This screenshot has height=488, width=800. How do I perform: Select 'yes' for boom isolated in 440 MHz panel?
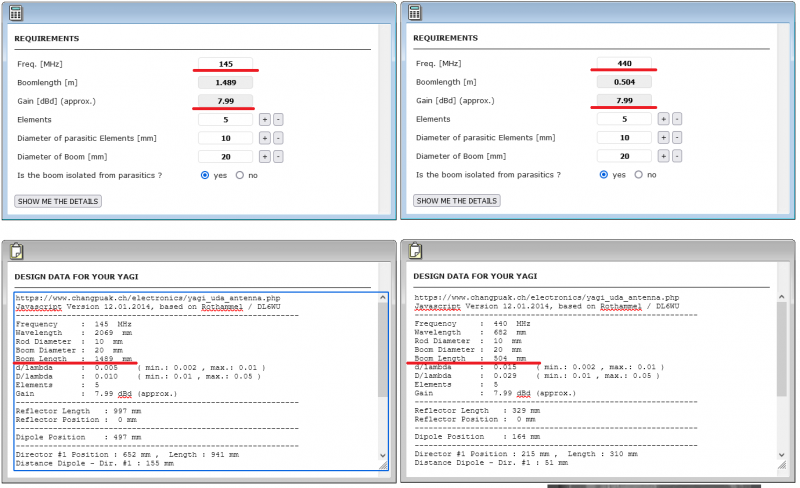[605, 175]
